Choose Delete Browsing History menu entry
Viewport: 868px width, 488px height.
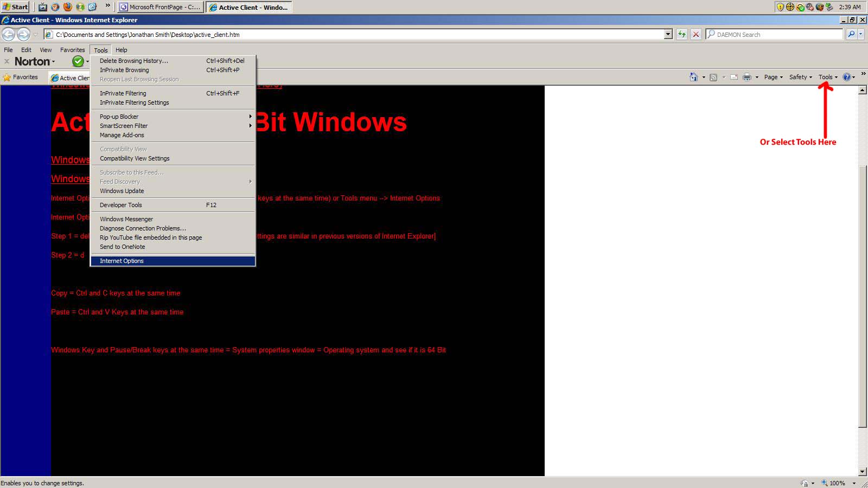133,61
